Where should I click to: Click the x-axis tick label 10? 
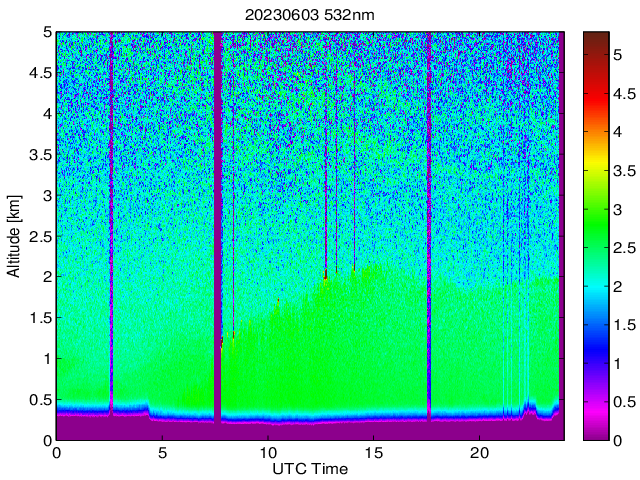point(267,452)
